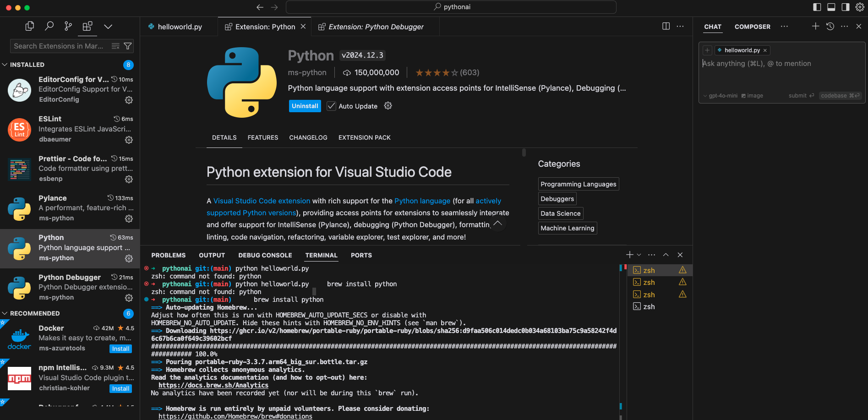Open the FEATURES tab
Screen dimensions: 868x420
263,137
